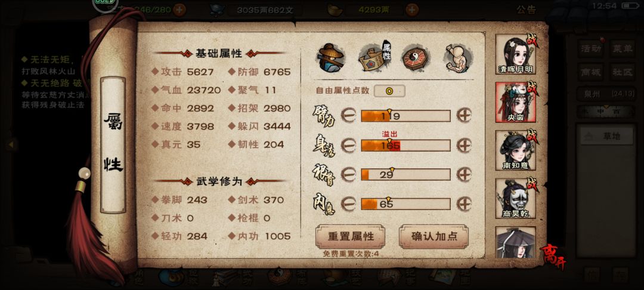Increase 身法 with its plus button
Screen dimensions: 644x290
(464, 146)
